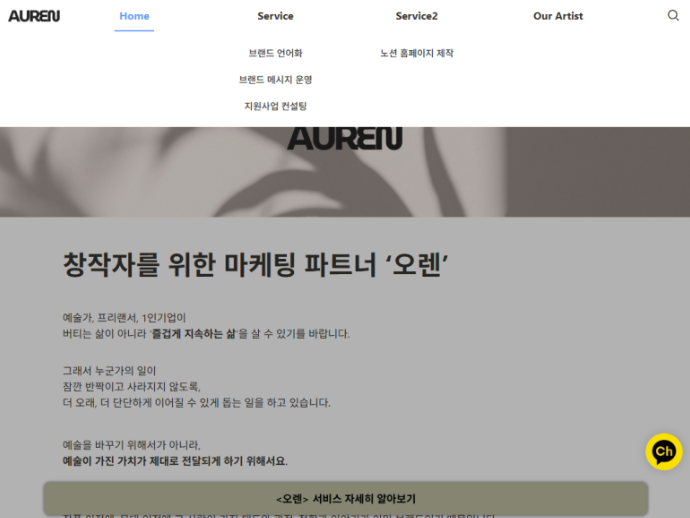Open the search magnifier icon

click(x=673, y=15)
